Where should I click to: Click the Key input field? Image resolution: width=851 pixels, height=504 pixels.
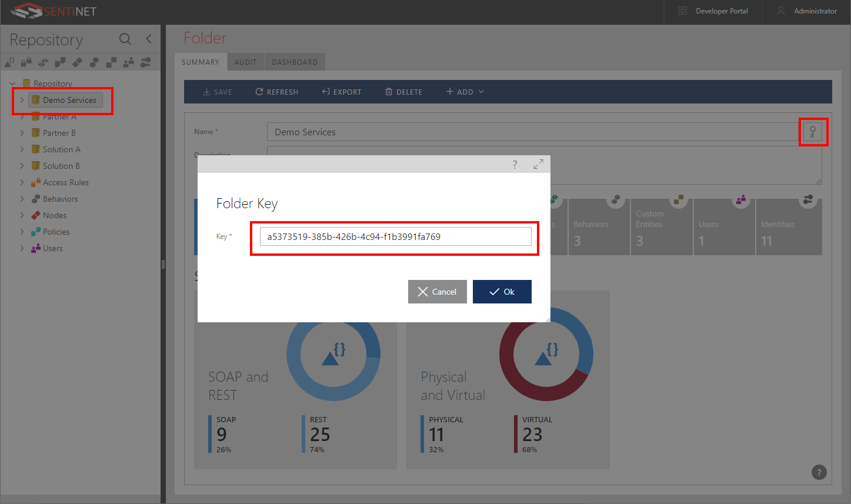pos(395,237)
